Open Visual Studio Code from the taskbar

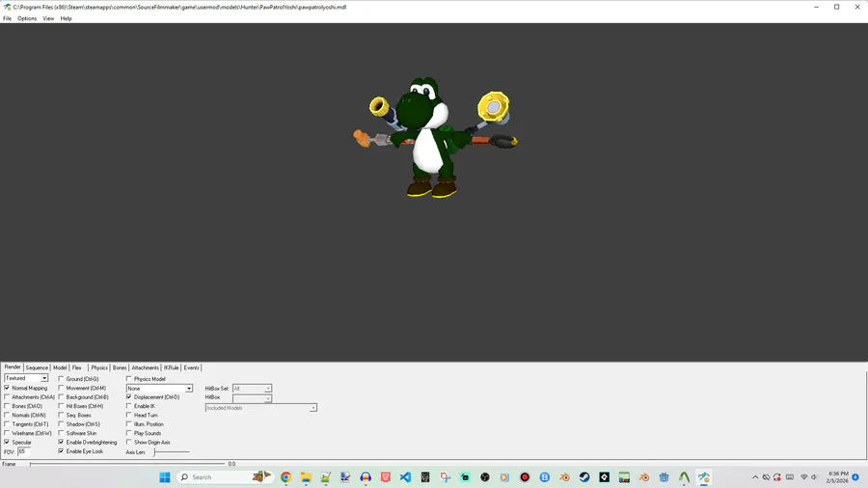click(x=405, y=477)
